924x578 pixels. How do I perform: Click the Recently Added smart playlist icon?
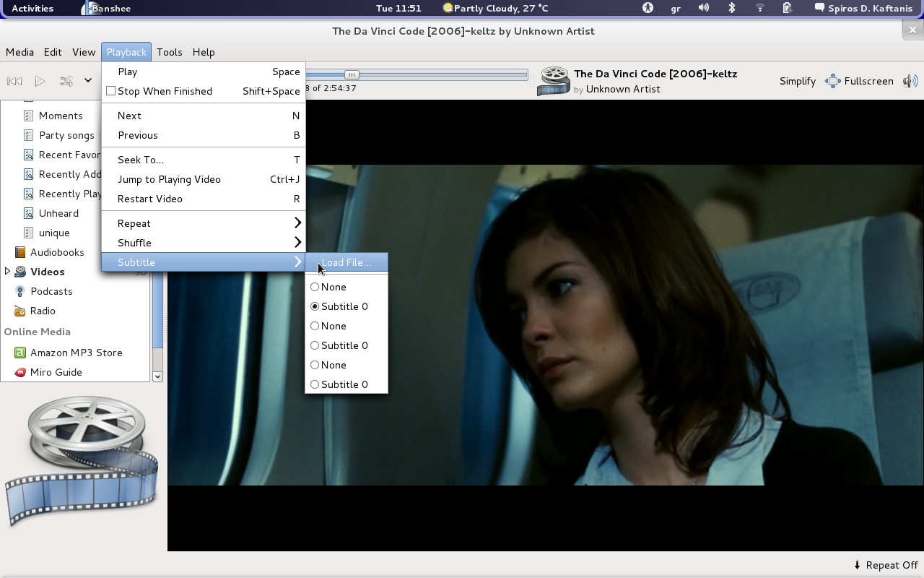[29, 174]
